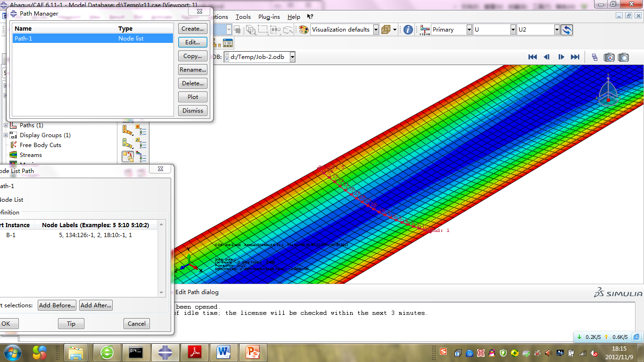Click the B-1 part instance cell

tap(11, 235)
